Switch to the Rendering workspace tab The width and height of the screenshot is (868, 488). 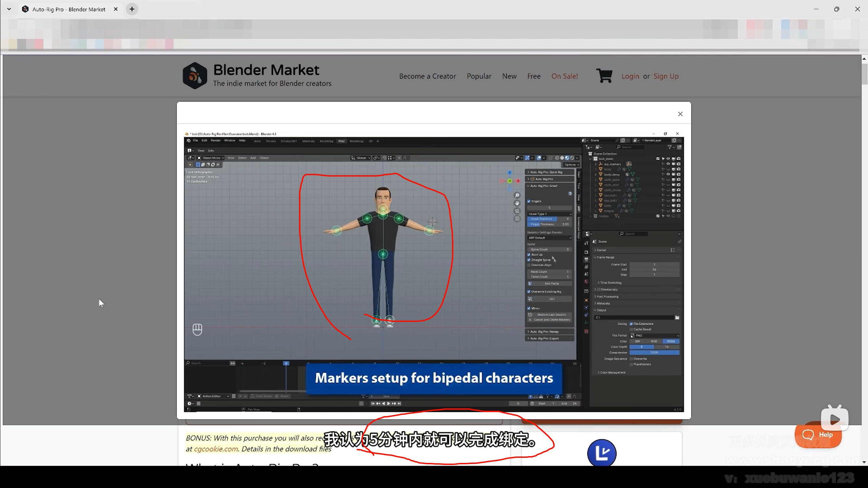click(356, 141)
